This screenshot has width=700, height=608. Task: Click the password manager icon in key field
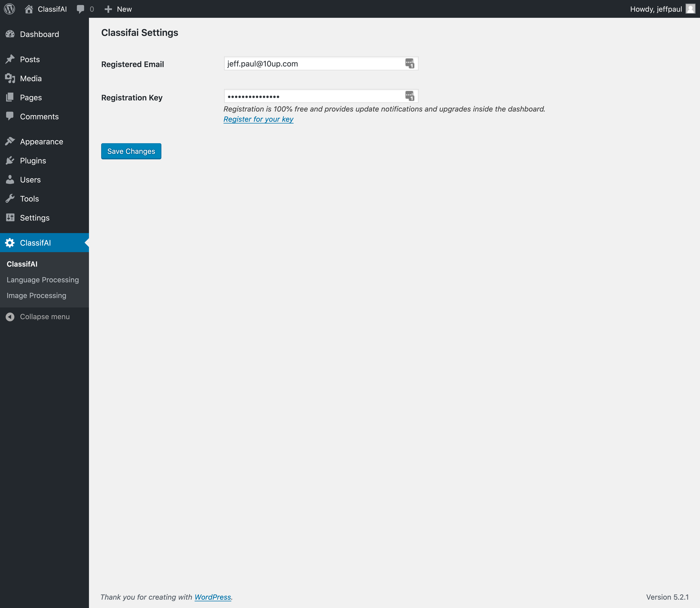pos(410,96)
